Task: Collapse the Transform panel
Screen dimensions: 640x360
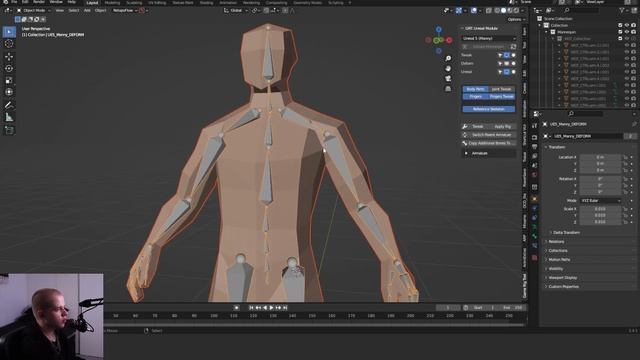Action: (557, 147)
